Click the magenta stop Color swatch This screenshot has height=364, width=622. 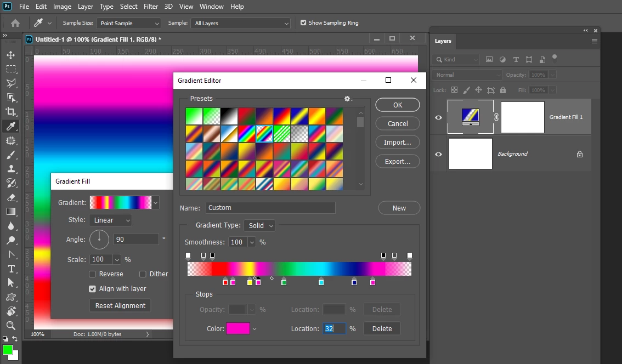pos(238,328)
